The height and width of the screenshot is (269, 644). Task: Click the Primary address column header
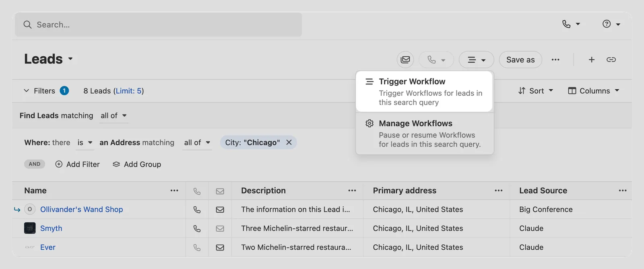pyautogui.click(x=405, y=191)
